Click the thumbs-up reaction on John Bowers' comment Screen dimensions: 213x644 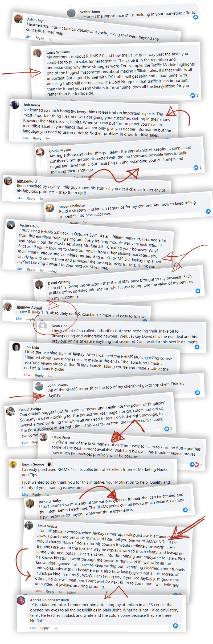(197, 392)
